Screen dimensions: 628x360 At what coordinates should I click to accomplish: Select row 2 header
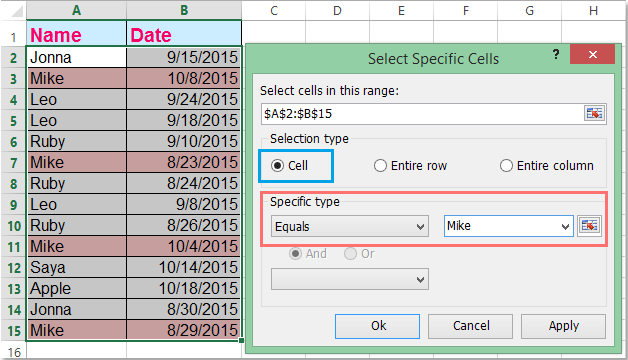13,58
